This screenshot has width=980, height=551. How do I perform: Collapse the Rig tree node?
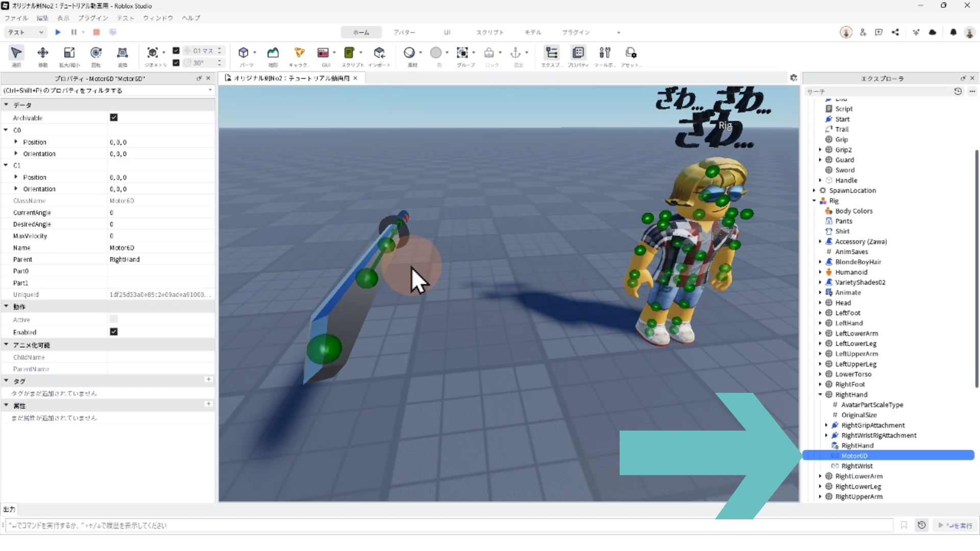coord(815,201)
